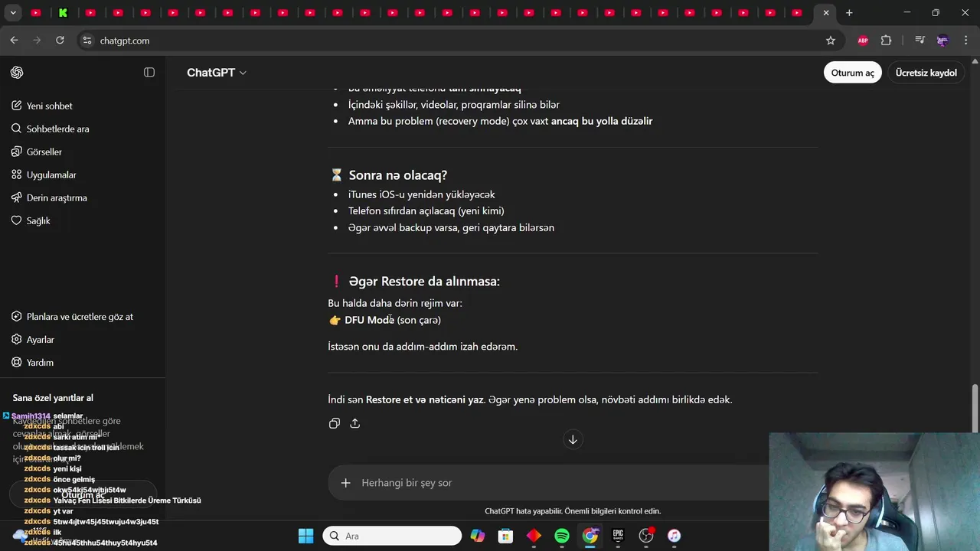The height and width of the screenshot is (551, 980).
Task: Click the Yeni sohbet pencil icon
Action: coord(17,106)
